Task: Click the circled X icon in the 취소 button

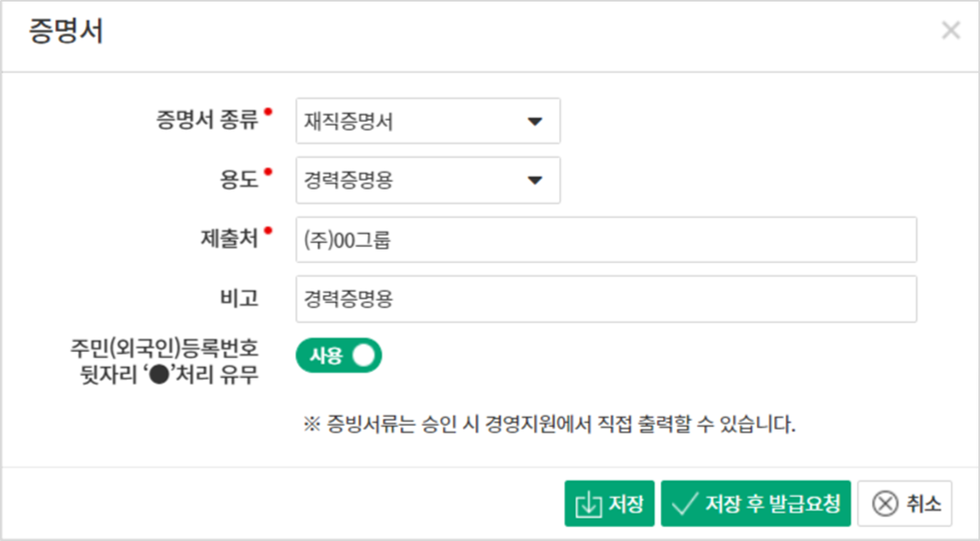Action: (884, 503)
